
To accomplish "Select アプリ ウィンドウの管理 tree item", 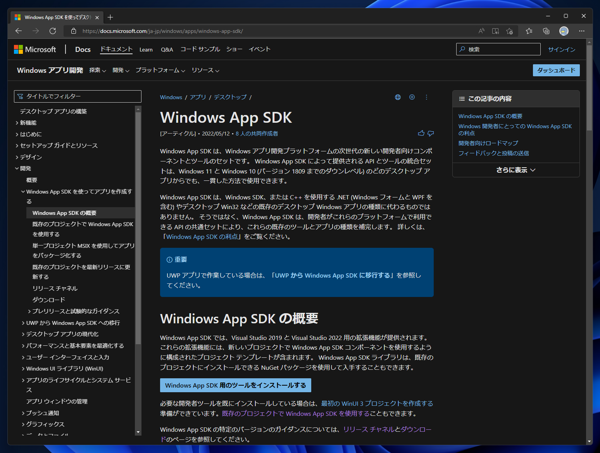I will 57,401.
